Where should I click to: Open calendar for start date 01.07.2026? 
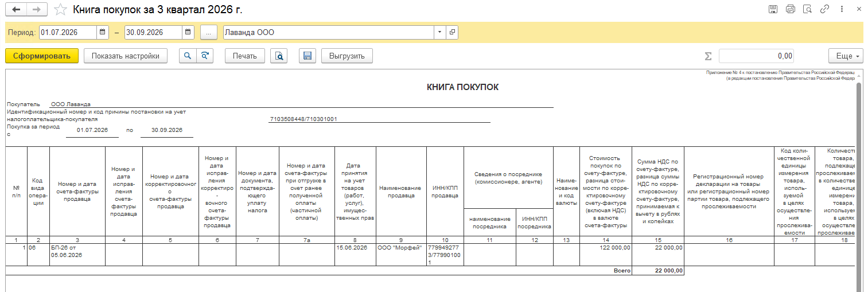pos(103,33)
